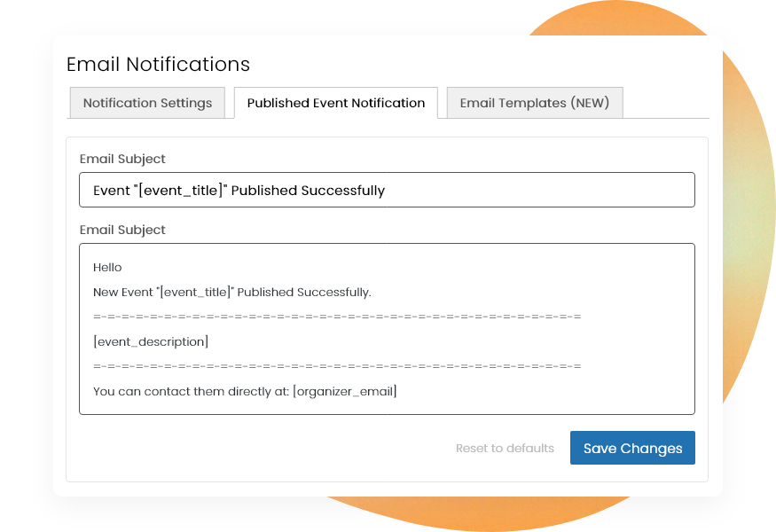Open the Email Templates (NEW) tab
The width and height of the screenshot is (776, 532).
coord(535,103)
